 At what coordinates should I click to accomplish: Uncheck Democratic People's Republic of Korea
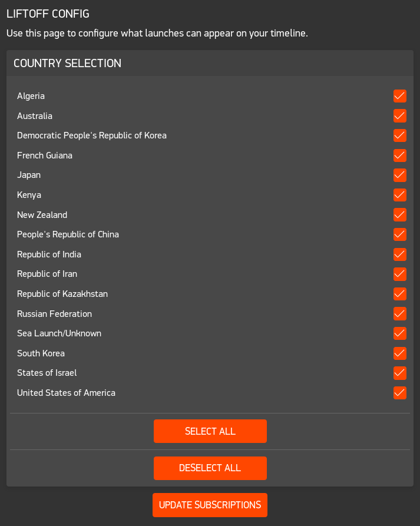click(x=399, y=135)
